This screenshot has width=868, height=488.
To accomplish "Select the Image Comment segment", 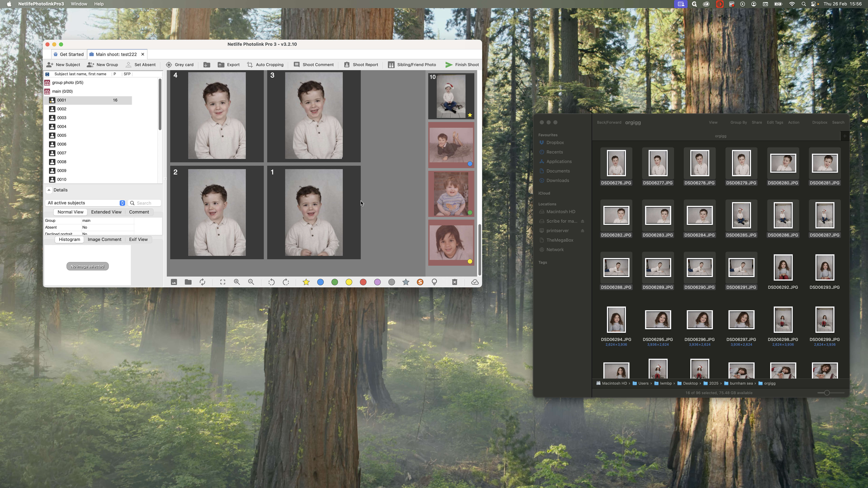I will (104, 239).
